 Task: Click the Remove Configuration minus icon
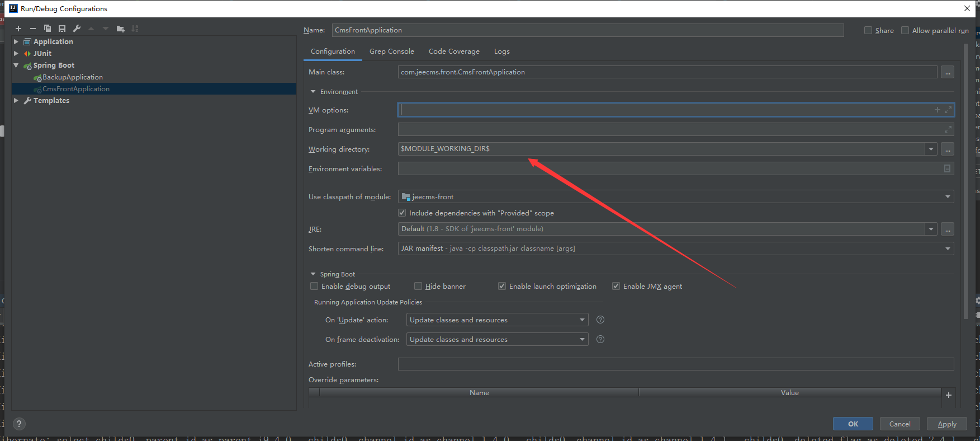[x=33, y=29]
